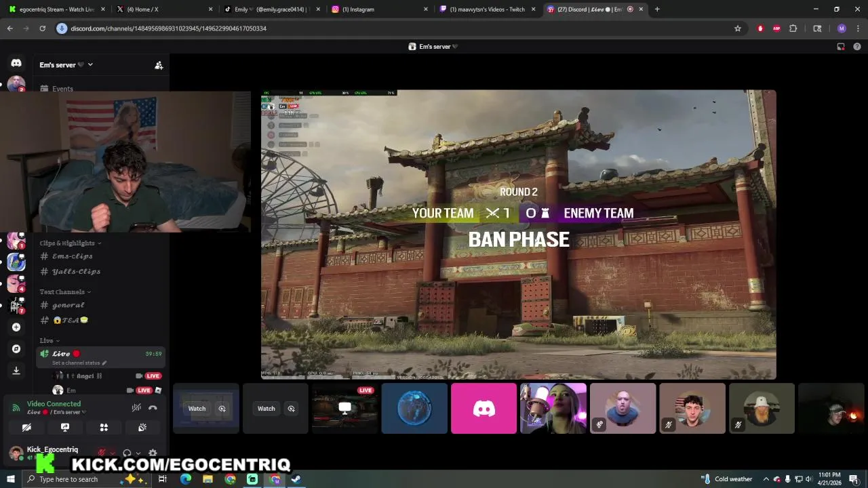Go back in the browser
This screenshot has height=488, width=868.
(9, 28)
